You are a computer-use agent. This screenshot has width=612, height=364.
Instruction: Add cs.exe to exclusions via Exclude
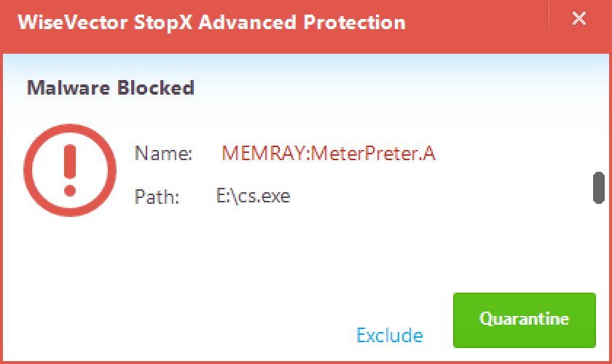point(390,335)
